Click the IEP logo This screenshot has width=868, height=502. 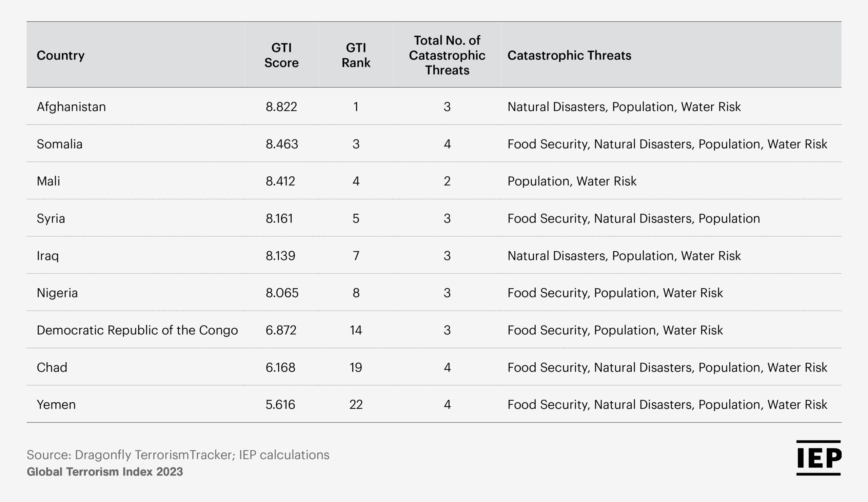pyautogui.click(x=818, y=458)
